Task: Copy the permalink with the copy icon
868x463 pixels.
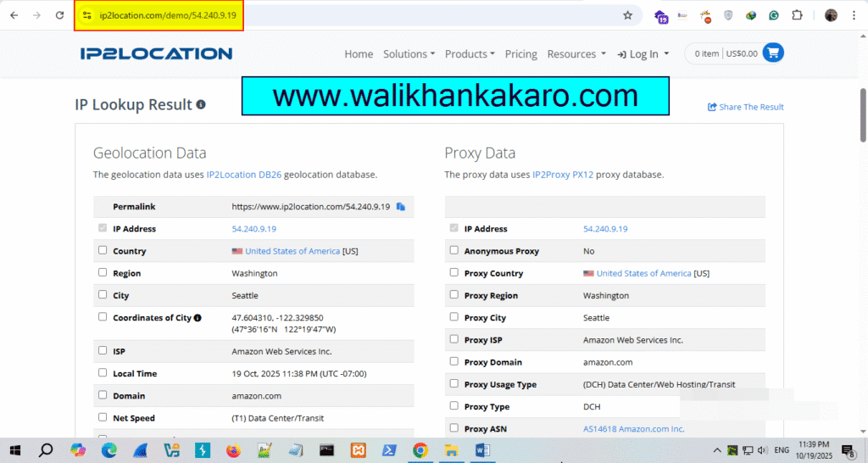Action: (x=401, y=207)
